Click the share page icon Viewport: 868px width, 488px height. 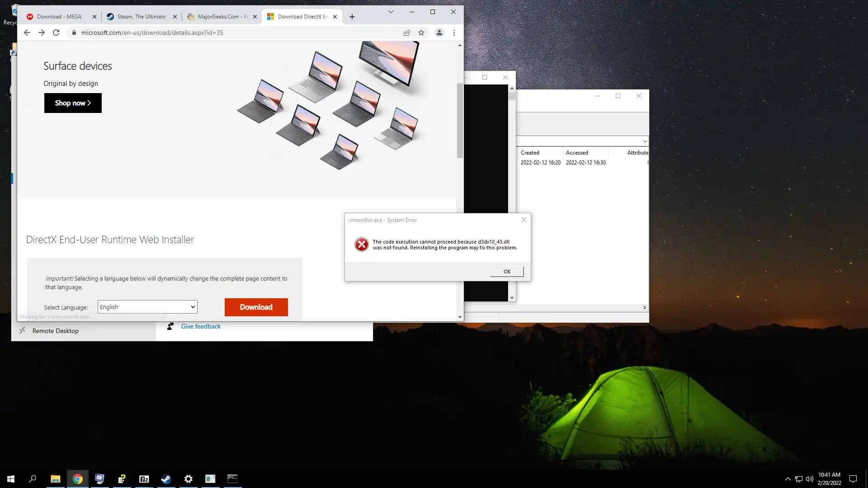pyautogui.click(x=407, y=33)
